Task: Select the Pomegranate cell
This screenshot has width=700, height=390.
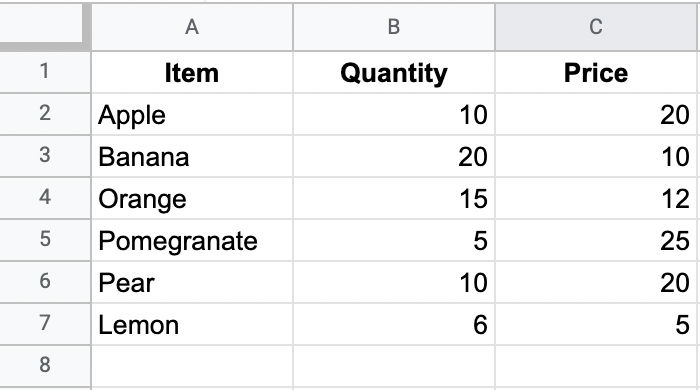Action: (192, 240)
